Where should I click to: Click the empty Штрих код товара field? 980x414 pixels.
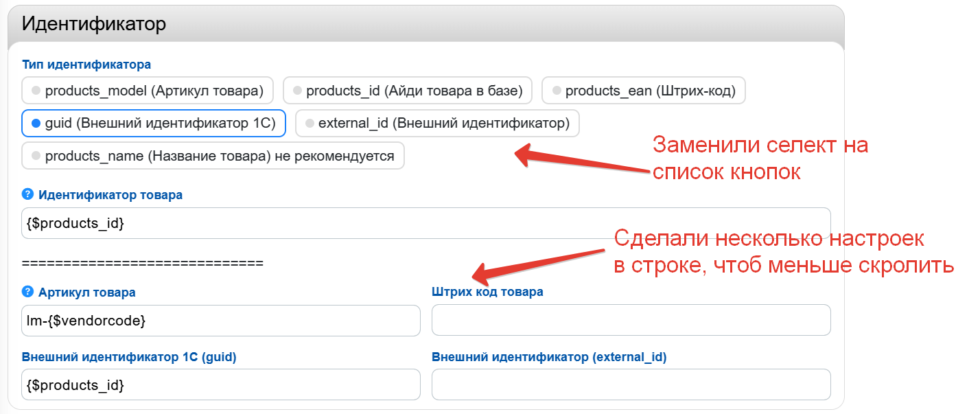631,321
